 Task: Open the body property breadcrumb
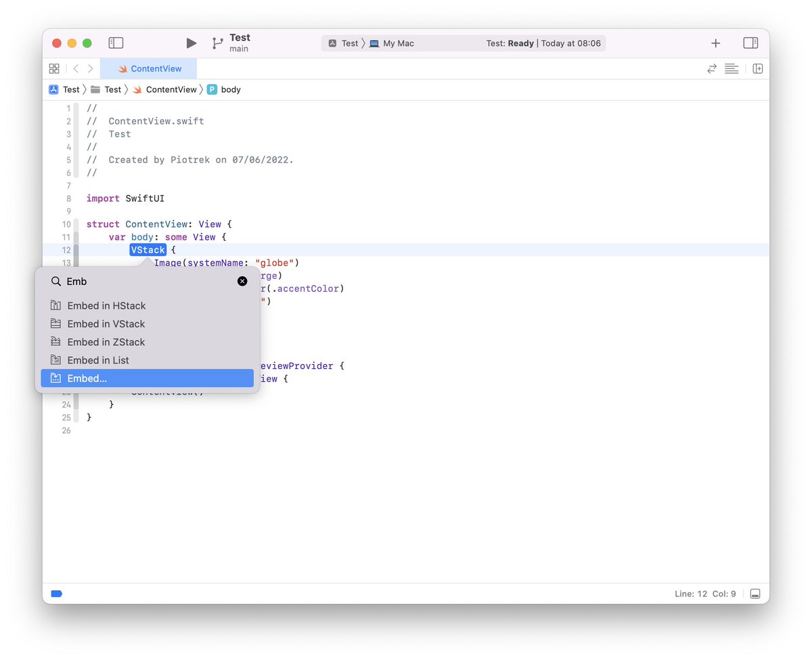224,89
